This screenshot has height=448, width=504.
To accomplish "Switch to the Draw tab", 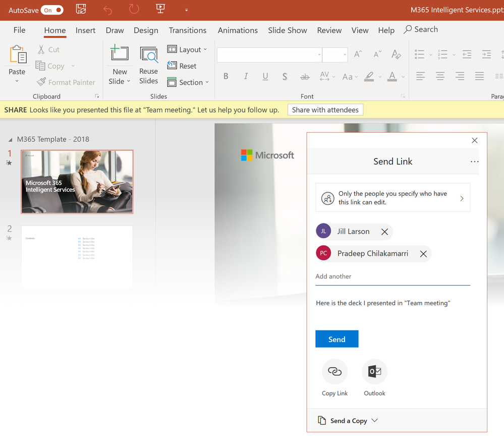I will [x=115, y=30].
